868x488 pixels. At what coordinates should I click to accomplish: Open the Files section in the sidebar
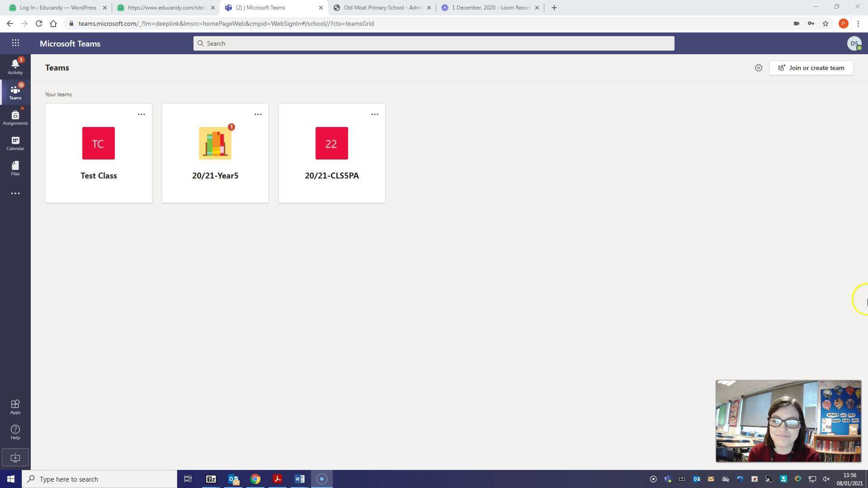coord(15,168)
